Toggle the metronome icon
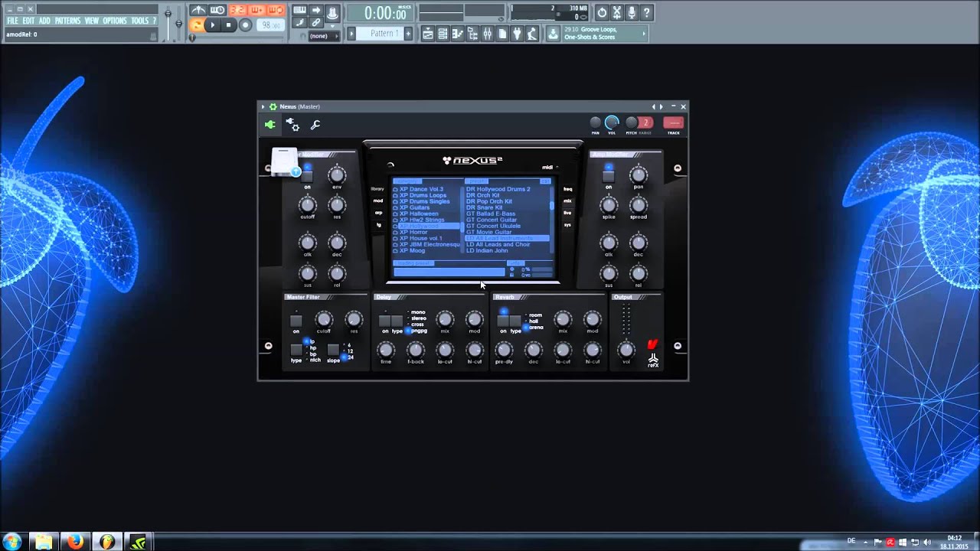Viewport: 980px width, 551px height. pos(199,10)
